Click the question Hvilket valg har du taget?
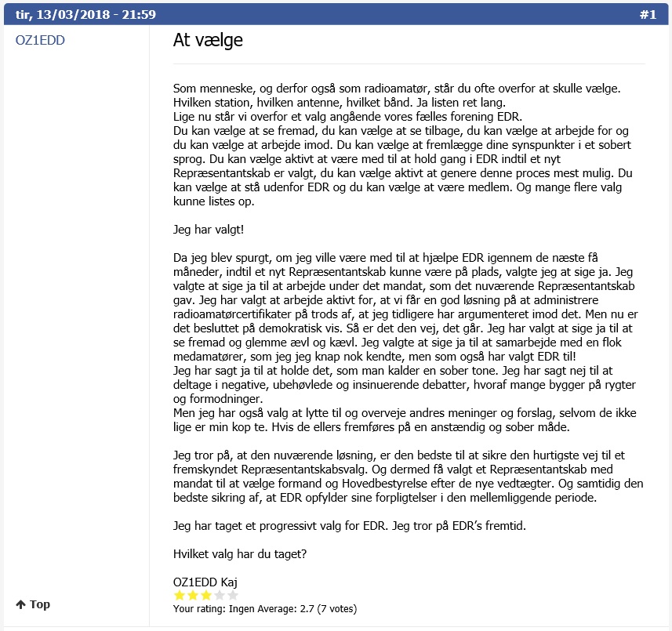Viewport: 672px width, 631px height. tap(240, 554)
